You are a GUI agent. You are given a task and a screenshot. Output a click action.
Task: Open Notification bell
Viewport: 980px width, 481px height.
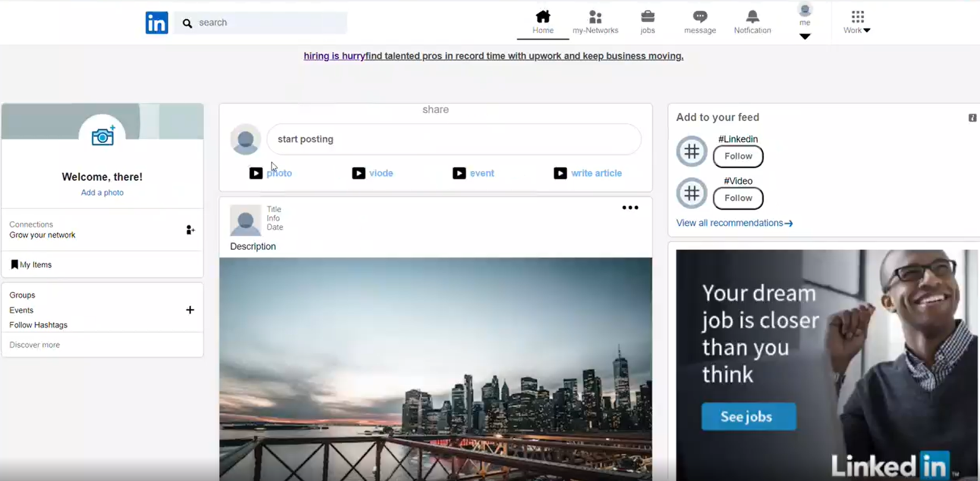pyautogui.click(x=752, y=22)
